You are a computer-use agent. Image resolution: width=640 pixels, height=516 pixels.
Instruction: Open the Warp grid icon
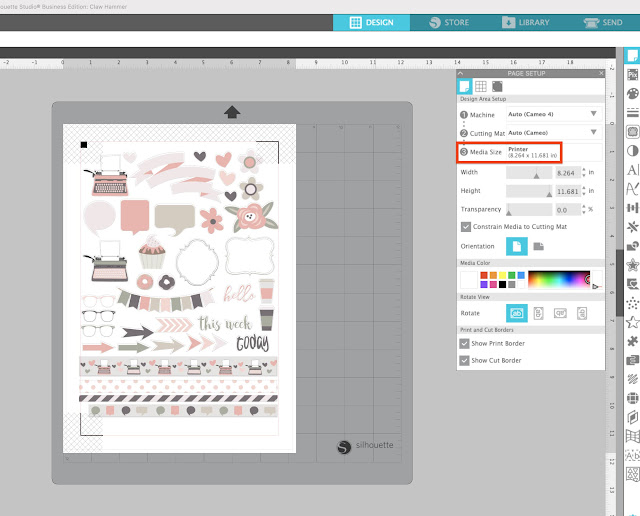click(632, 436)
